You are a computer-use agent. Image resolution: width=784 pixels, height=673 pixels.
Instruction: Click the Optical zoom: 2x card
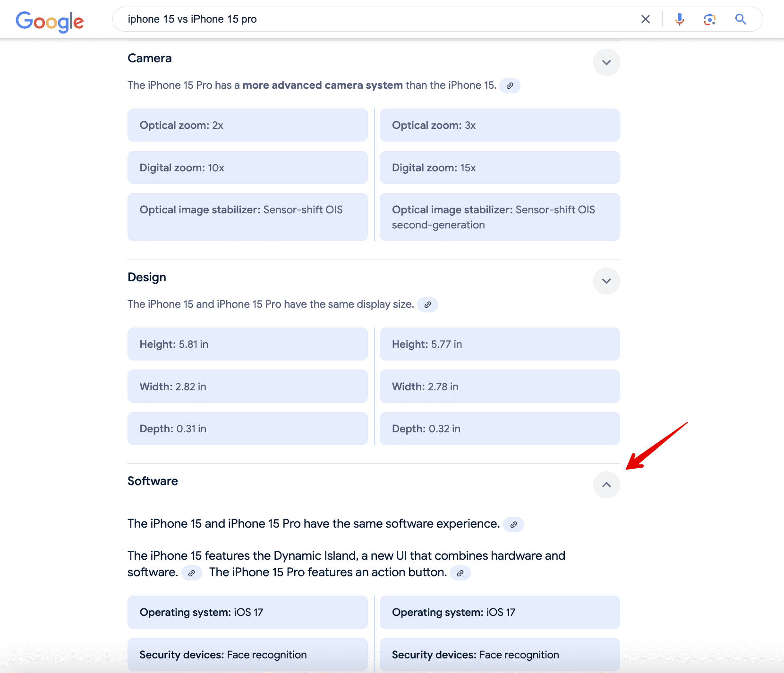247,125
